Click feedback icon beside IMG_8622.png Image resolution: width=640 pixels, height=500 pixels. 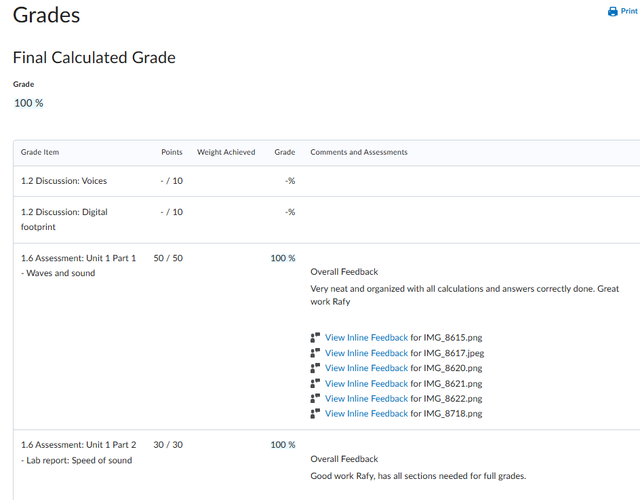pos(315,398)
